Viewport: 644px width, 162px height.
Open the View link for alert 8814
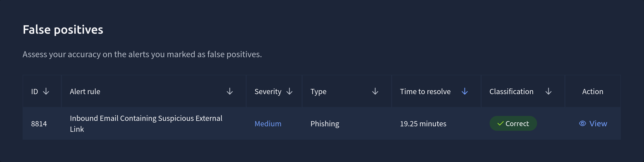click(x=598, y=123)
